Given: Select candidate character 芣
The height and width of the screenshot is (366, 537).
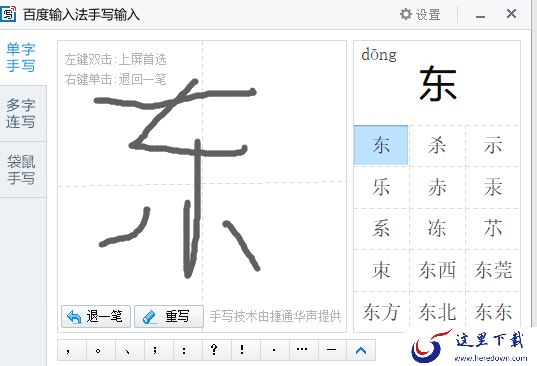Looking at the screenshot, I should 493,229.
